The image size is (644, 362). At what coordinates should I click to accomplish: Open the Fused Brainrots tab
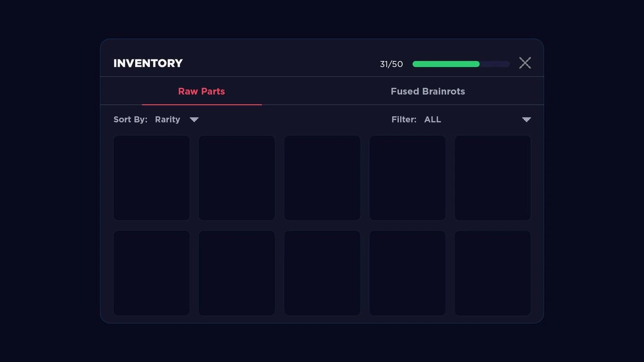428,91
